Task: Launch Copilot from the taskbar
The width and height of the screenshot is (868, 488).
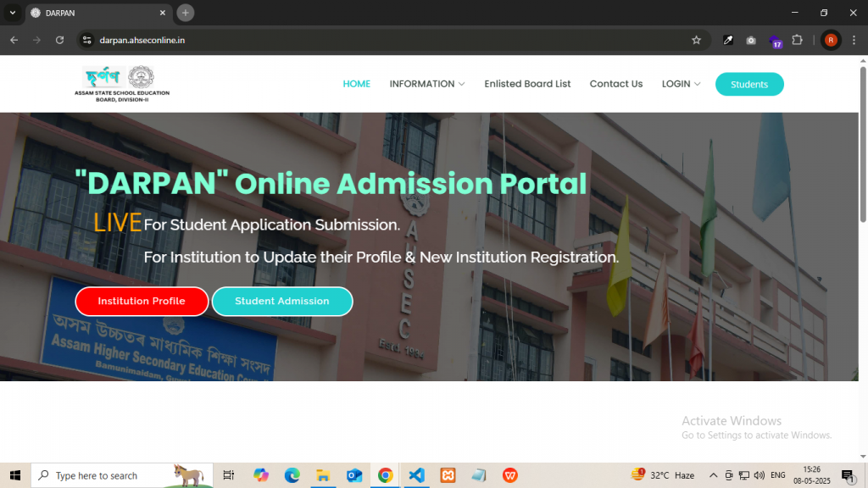Action: [x=261, y=475]
